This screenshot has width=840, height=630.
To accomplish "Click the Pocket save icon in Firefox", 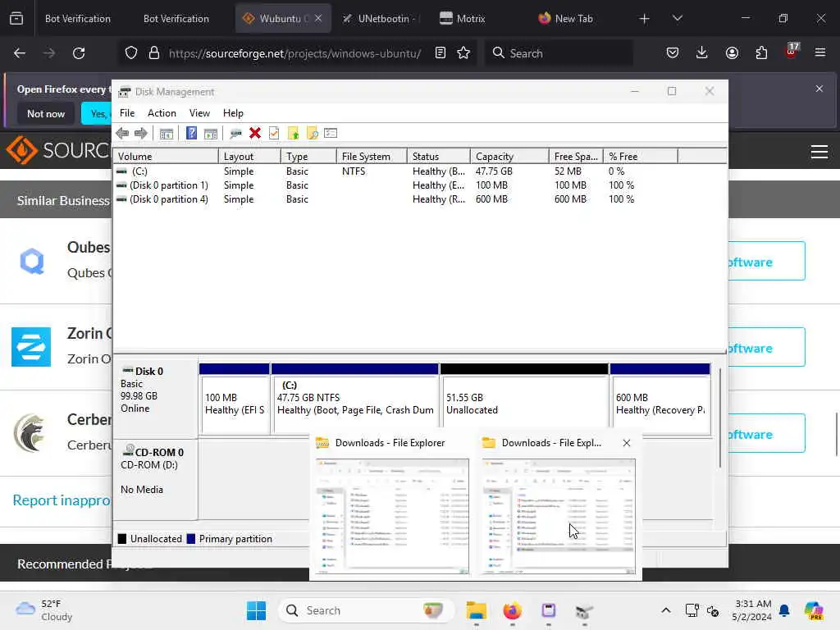I will click(673, 52).
